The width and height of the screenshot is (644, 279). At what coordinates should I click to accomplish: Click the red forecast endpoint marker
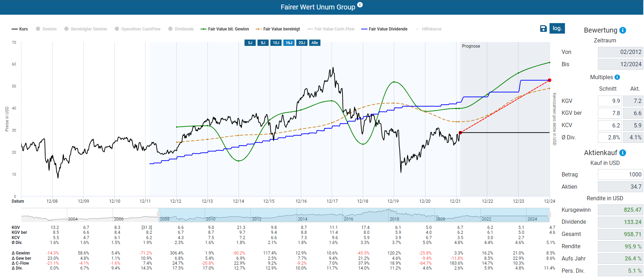[x=550, y=80]
